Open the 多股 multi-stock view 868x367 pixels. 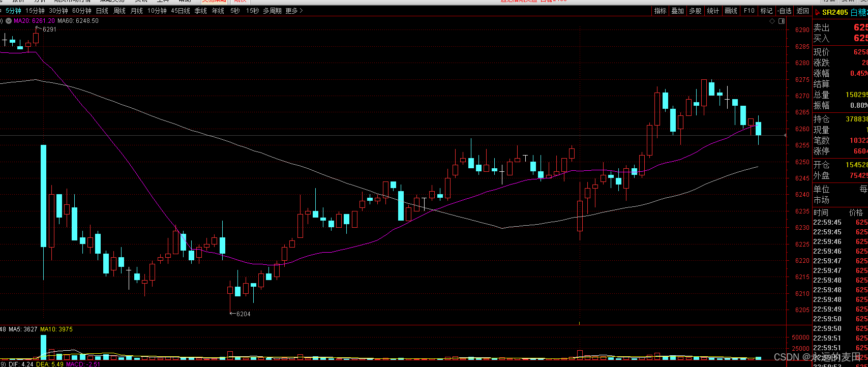[x=695, y=11]
